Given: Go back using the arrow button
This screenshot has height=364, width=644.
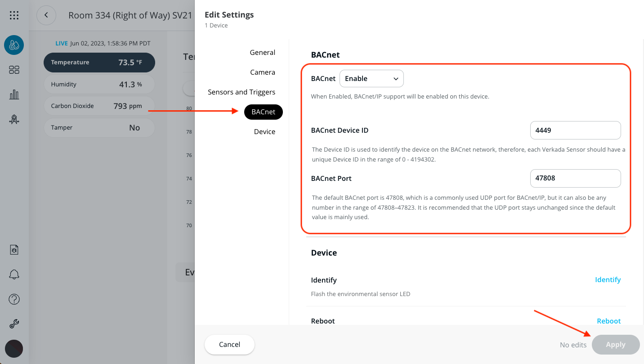Looking at the screenshot, I should click(x=46, y=15).
